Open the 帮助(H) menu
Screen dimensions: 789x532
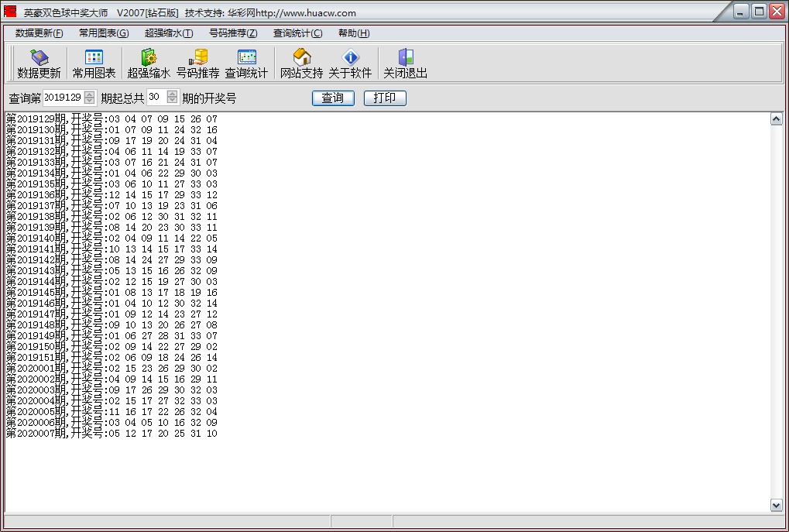354,33
